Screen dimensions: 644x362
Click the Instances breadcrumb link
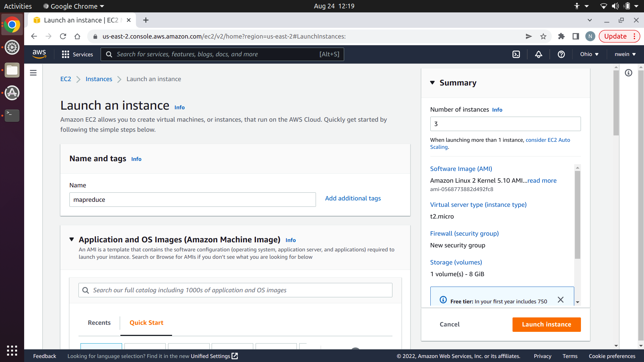[x=99, y=79]
